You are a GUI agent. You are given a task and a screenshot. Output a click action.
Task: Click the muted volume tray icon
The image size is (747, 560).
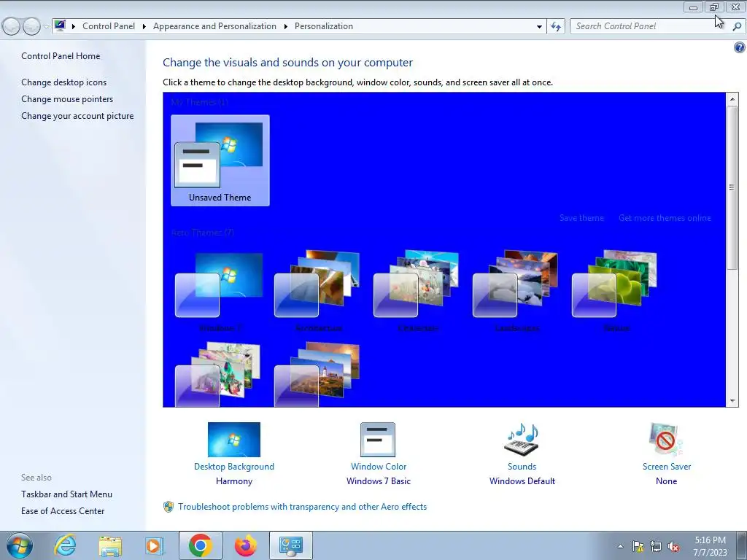[673, 547]
